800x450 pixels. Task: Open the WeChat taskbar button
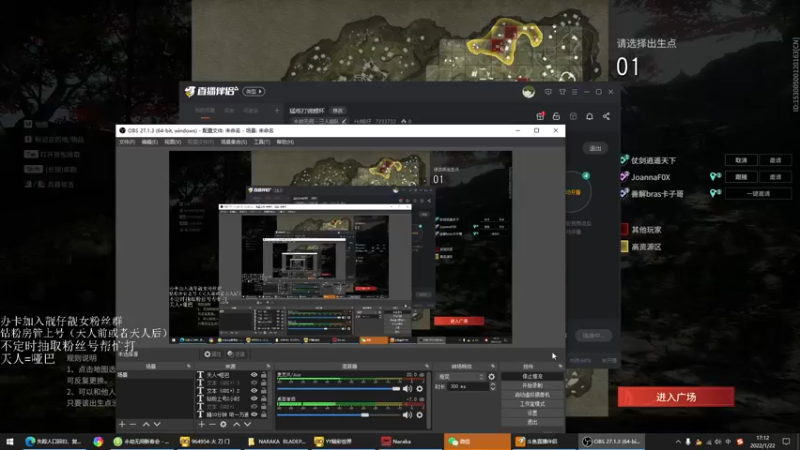(x=477, y=441)
